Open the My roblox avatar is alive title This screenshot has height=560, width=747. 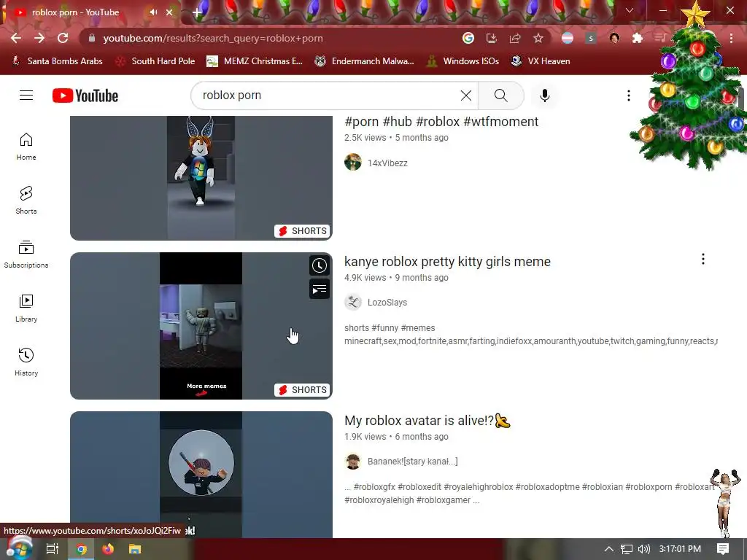point(427,421)
